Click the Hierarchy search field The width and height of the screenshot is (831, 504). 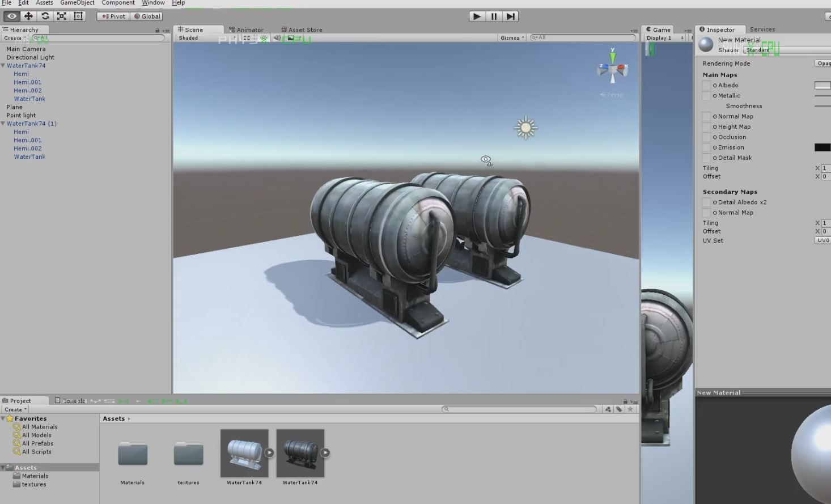[97, 38]
